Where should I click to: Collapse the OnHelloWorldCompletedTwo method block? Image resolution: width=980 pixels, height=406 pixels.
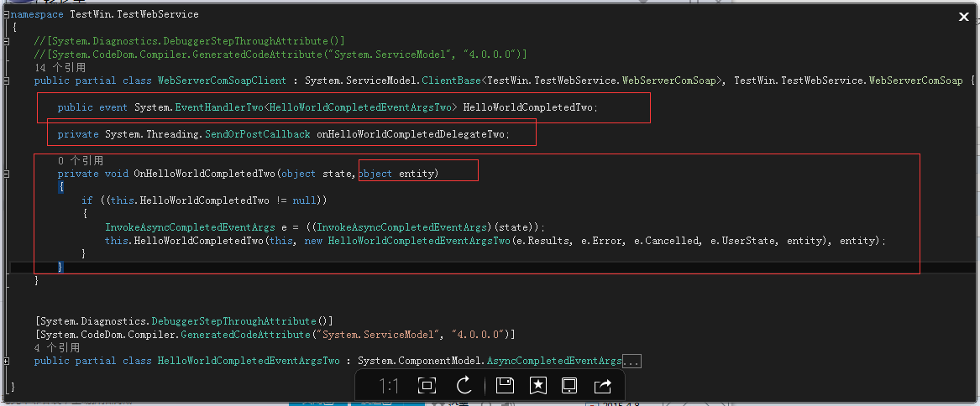(6, 174)
